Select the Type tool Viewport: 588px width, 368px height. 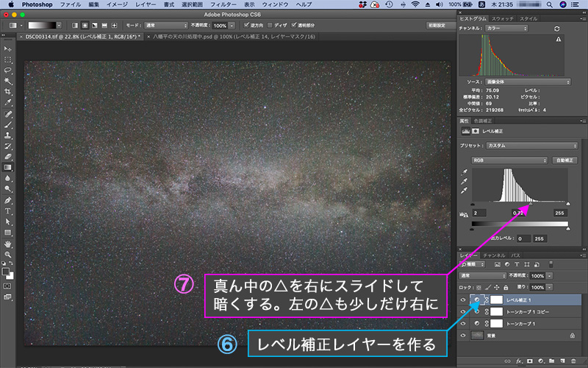pos(7,211)
